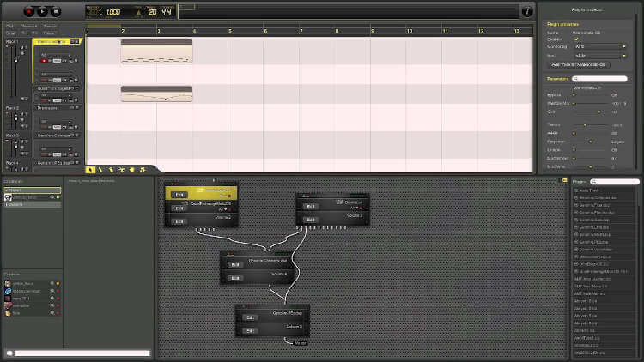The height and width of the screenshot is (362, 644).
Task: Click the first collaborator's avatar icon
Action: point(8,283)
